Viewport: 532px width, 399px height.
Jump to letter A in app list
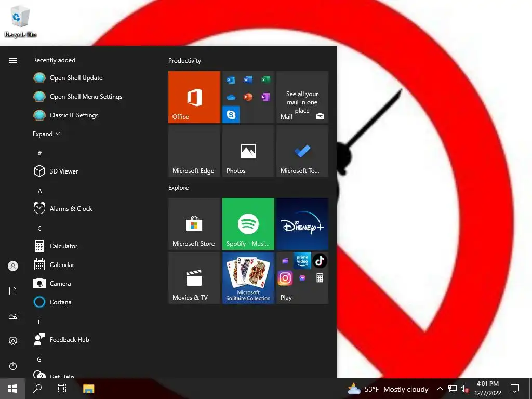pos(39,191)
